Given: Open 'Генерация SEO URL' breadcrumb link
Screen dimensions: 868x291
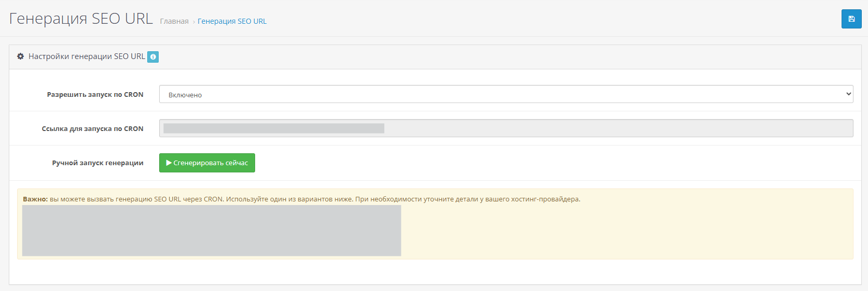Looking at the screenshot, I should (232, 21).
